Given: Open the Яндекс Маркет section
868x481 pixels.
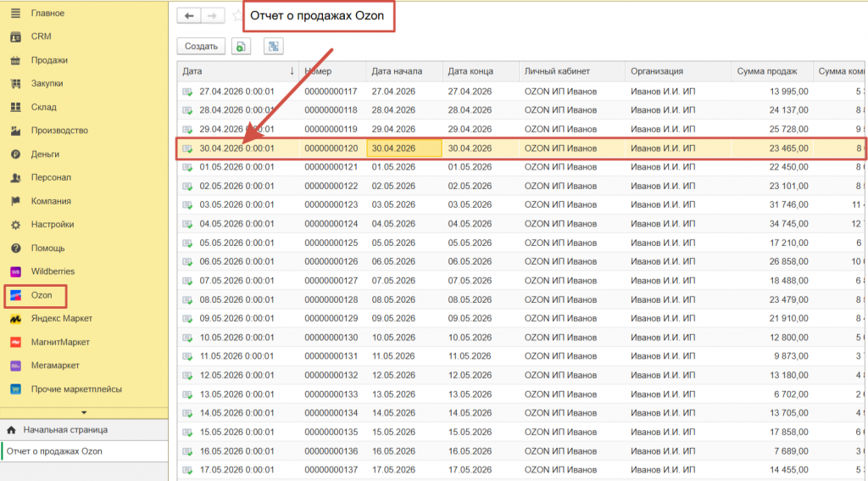Looking at the screenshot, I should [x=61, y=319].
